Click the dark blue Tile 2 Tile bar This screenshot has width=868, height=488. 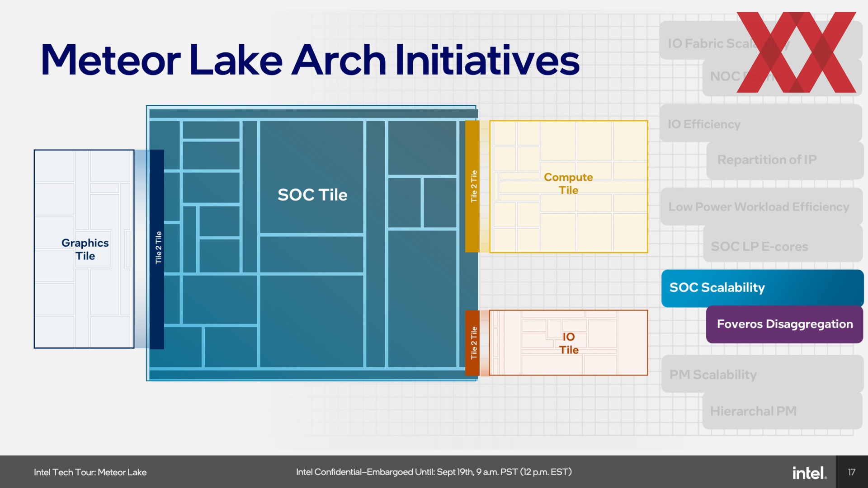(157, 249)
